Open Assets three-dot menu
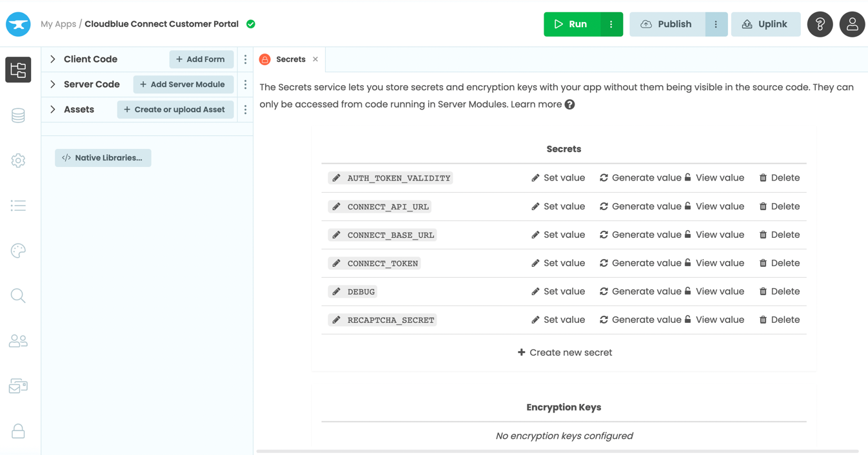 [x=245, y=110]
